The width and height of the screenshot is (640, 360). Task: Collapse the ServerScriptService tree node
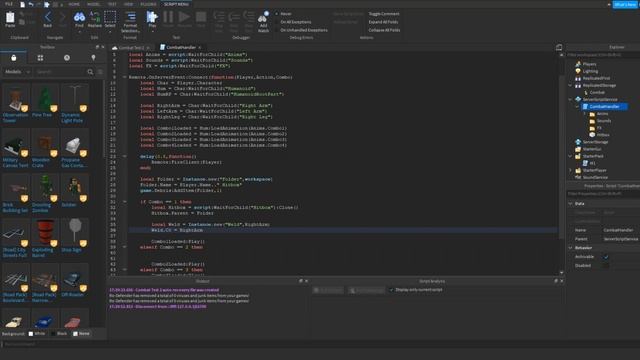(x=570, y=99)
